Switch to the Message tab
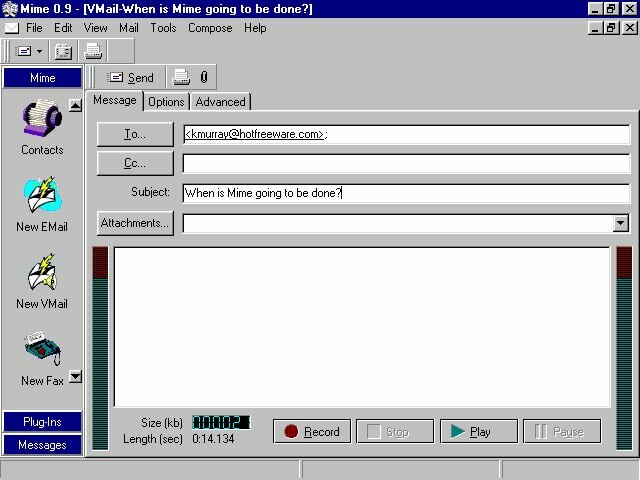This screenshot has height=480, width=640. coord(115,100)
